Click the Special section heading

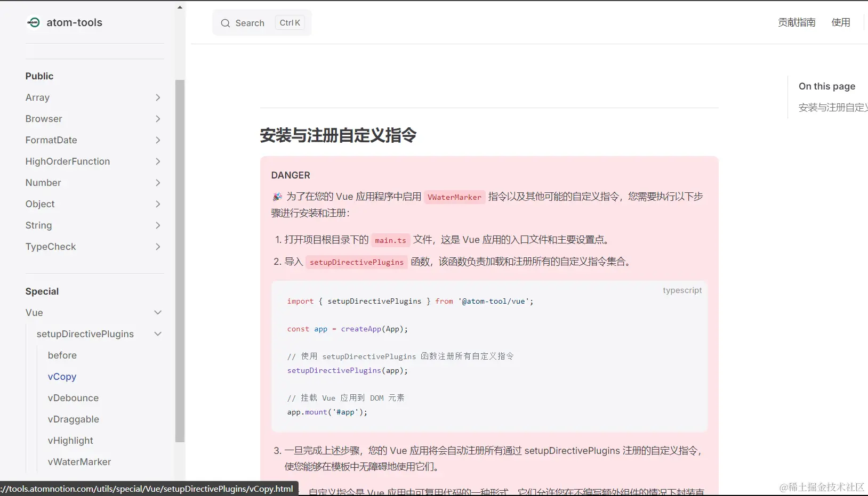[42, 291]
